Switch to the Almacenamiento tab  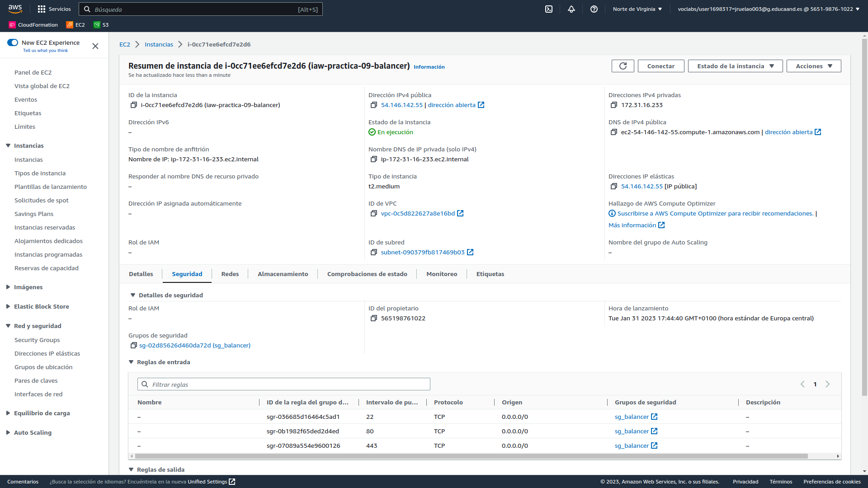click(283, 274)
